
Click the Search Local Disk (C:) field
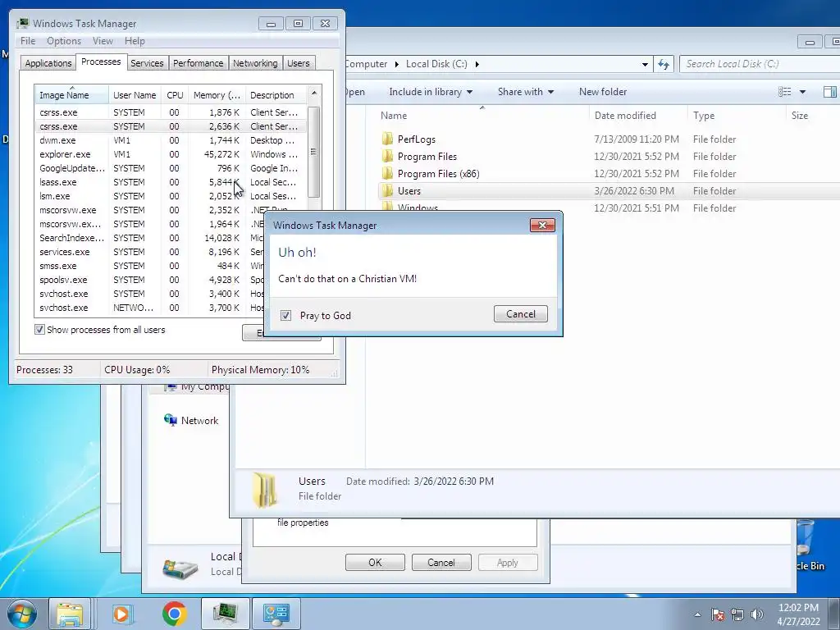pyautogui.click(x=760, y=64)
